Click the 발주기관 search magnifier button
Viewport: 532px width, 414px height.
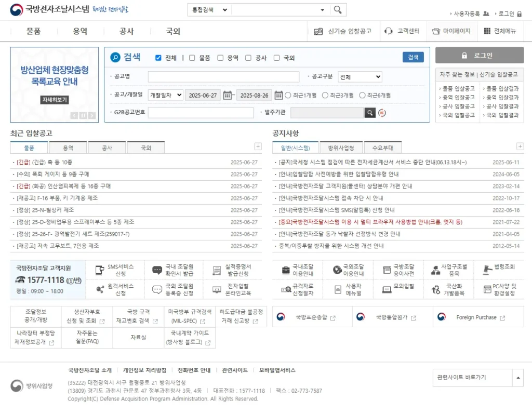coord(370,113)
